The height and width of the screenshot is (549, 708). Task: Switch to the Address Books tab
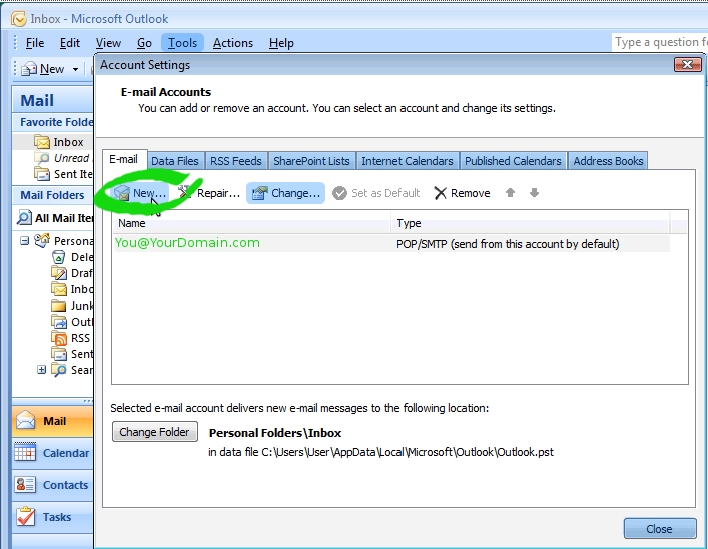click(608, 161)
